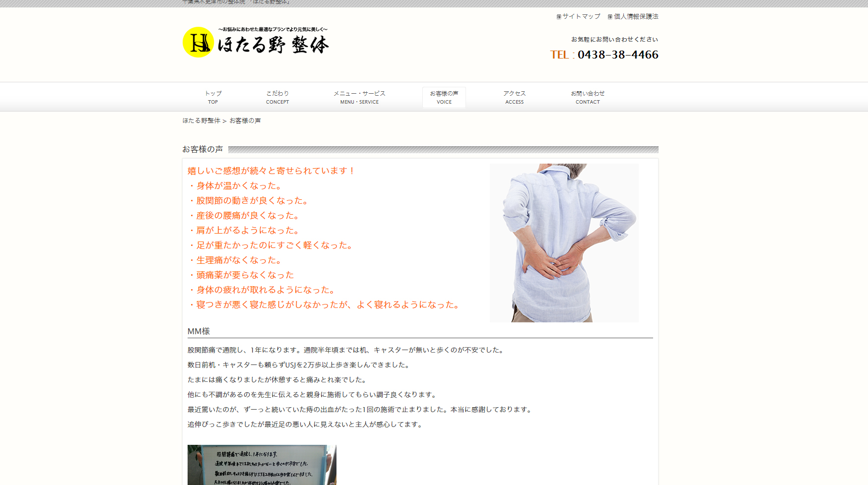
Task: Click the ほたる野整体 breadcrumb link
Action: pos(201,121)
